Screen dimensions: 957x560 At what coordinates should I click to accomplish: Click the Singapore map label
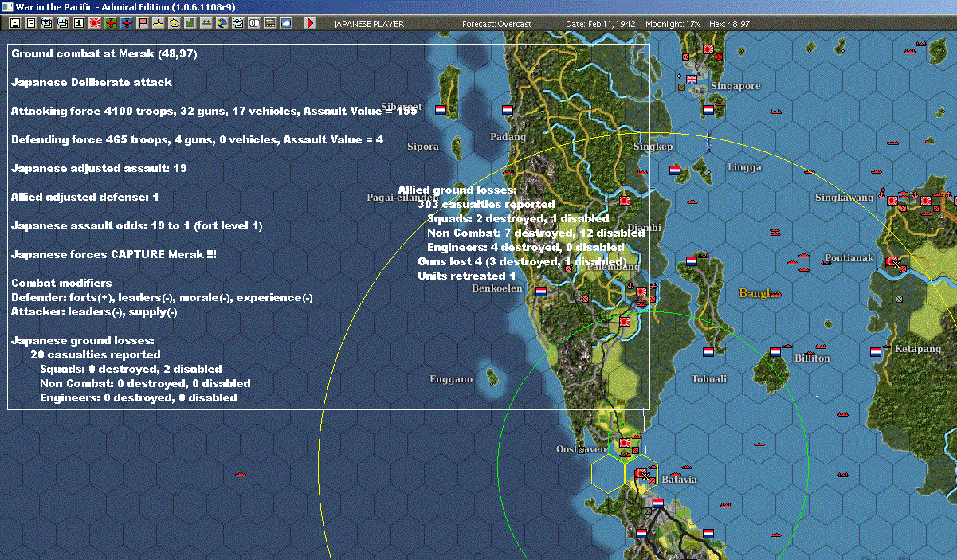click(x=735, y=85)
